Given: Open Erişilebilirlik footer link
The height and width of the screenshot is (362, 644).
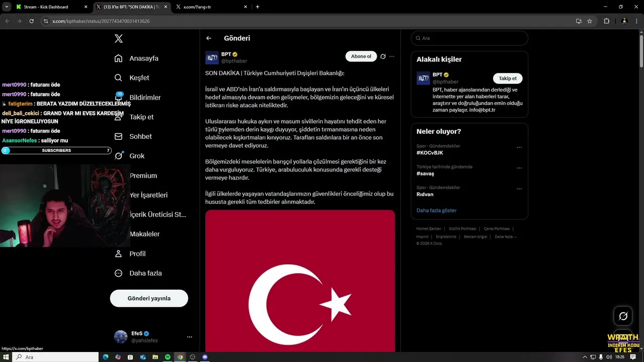Looking at the screenshot, I should click(x=446, y=237).
